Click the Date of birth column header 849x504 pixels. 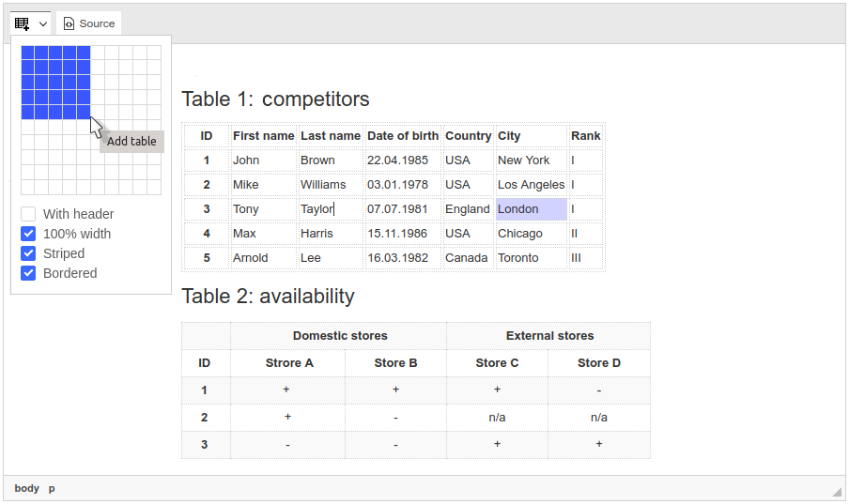pos(402,136)
